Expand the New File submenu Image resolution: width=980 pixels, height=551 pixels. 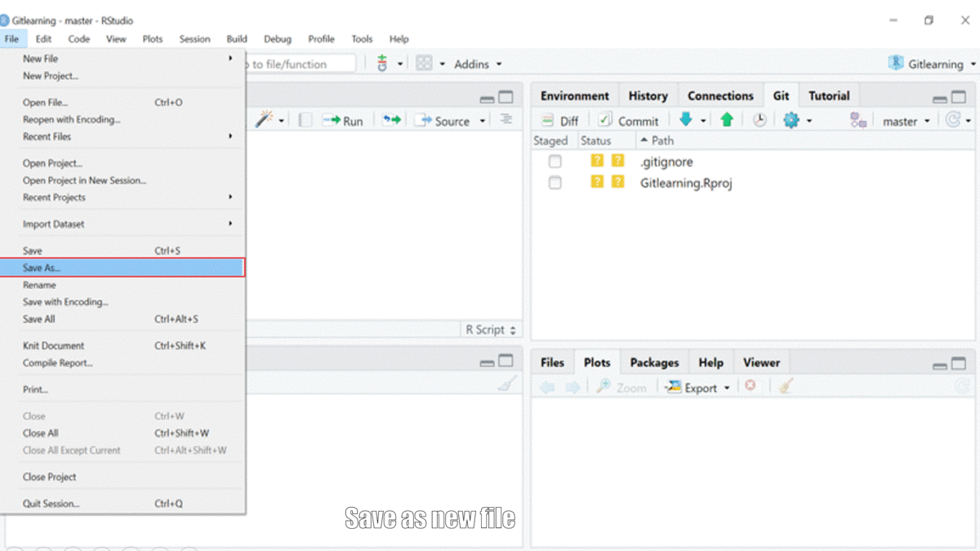point(122,59)
